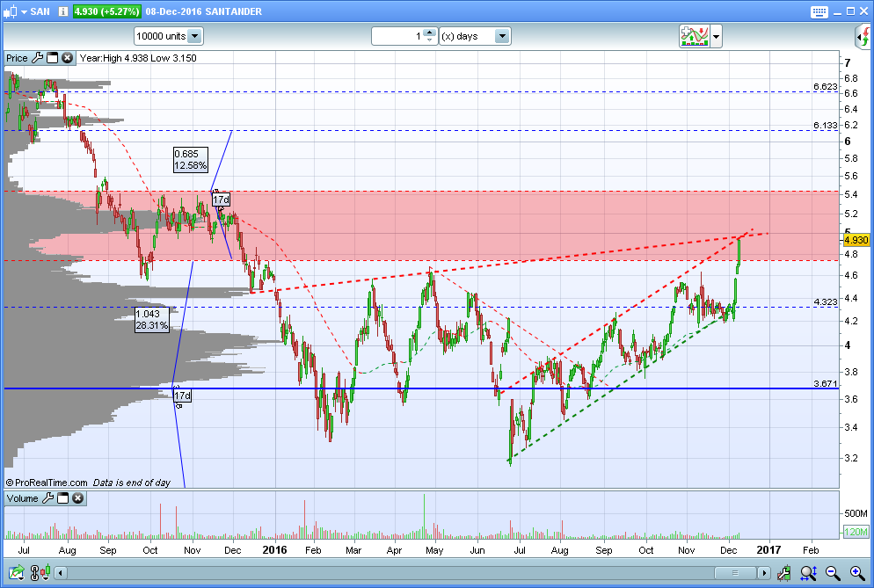Click the zoom in magnifier icon
Image resolution: width=874 pixels, height=588 pixels.
coord(857,572)
